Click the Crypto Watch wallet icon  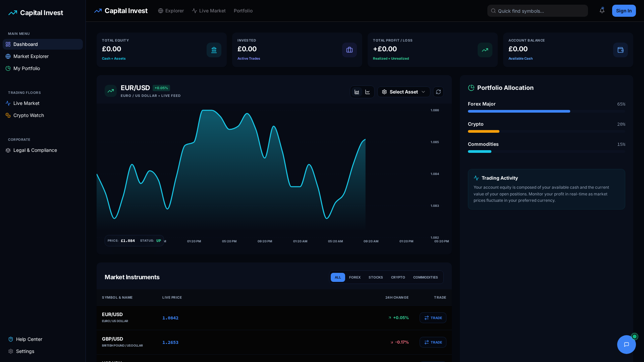(x=8, y=115)
